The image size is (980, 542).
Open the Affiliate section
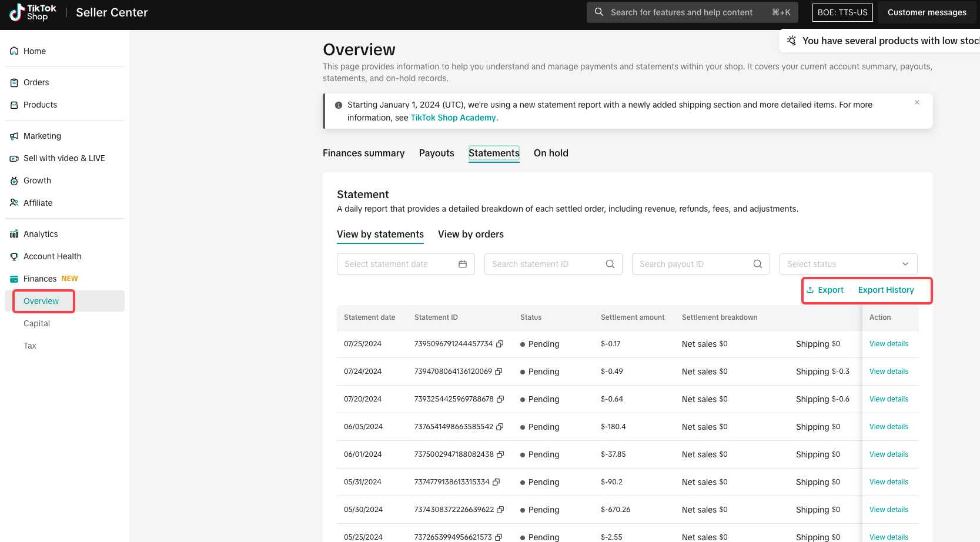coord(38,203)
